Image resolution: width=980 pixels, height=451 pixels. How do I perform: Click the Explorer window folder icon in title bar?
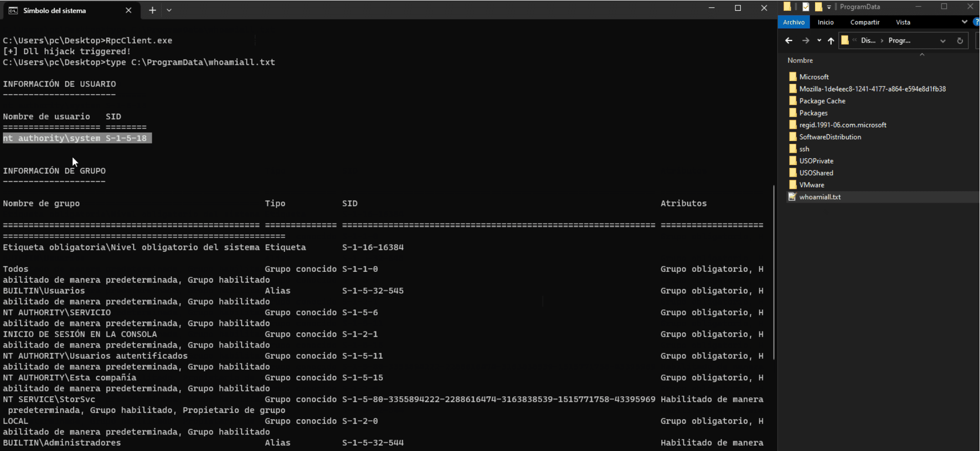(787, 6)
